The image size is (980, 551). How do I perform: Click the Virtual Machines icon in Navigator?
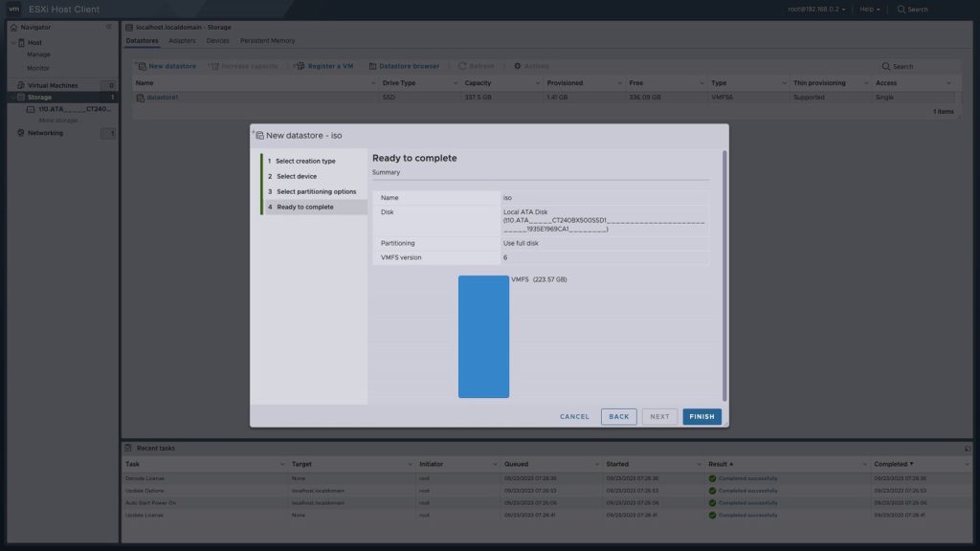pyautogui.click(x=21, y=85)
